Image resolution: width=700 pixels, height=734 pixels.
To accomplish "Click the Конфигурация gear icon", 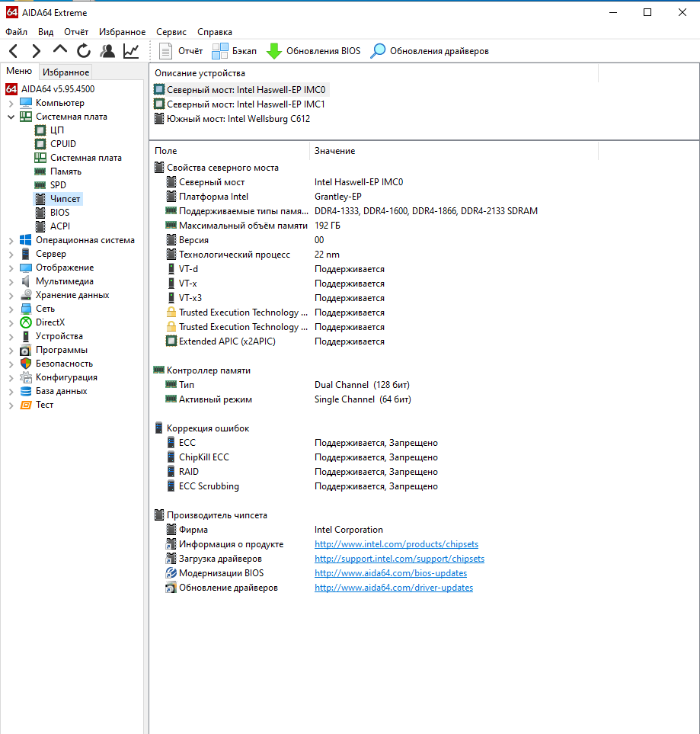I will tap(26, 377).
